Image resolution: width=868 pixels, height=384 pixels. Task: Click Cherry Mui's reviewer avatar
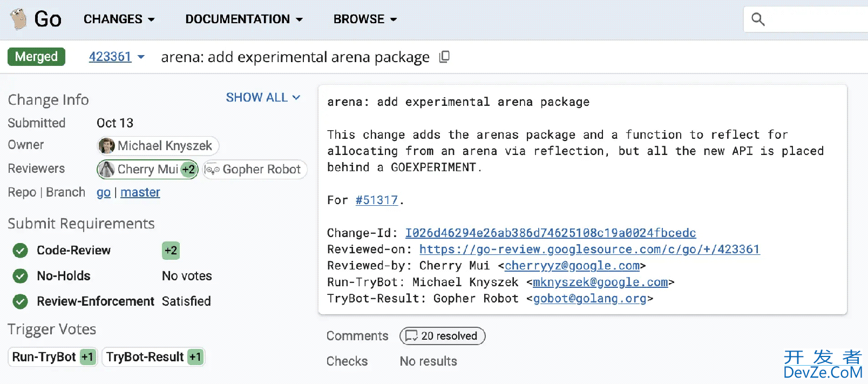(107, 169)
